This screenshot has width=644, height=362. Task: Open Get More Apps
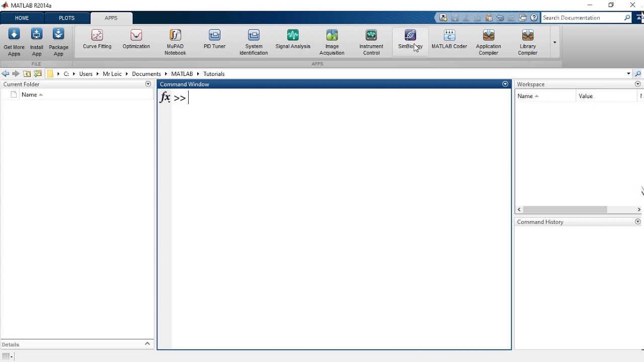click(14, 42)
